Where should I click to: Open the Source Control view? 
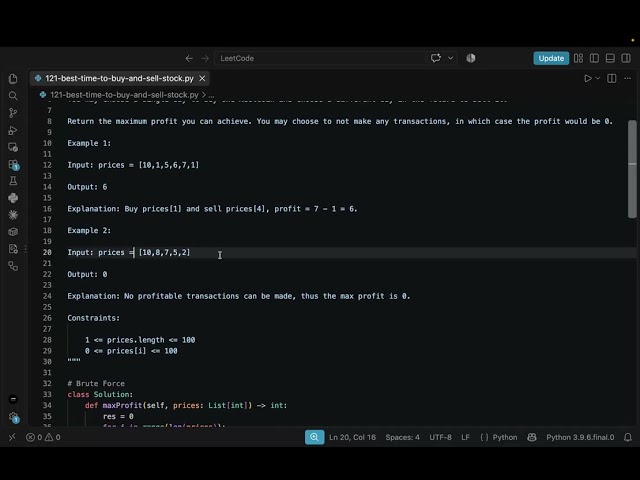[13, 113]
